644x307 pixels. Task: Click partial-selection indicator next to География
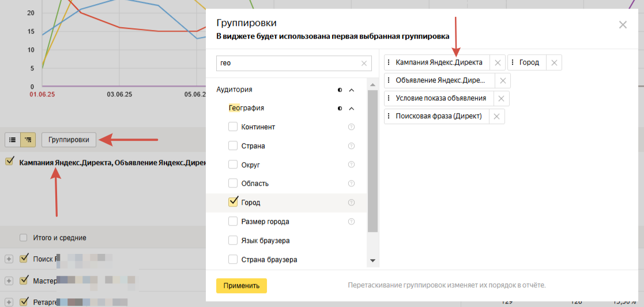[340, 108]
